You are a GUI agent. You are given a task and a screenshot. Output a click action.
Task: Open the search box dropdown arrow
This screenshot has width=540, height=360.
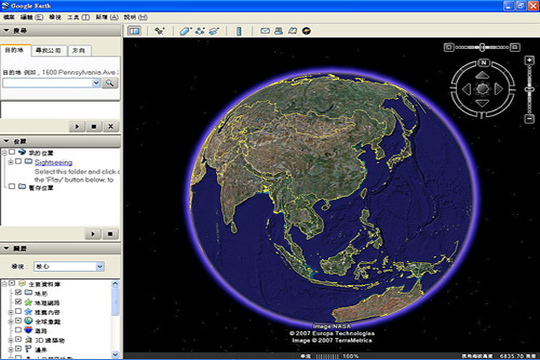tap(96, 83)
